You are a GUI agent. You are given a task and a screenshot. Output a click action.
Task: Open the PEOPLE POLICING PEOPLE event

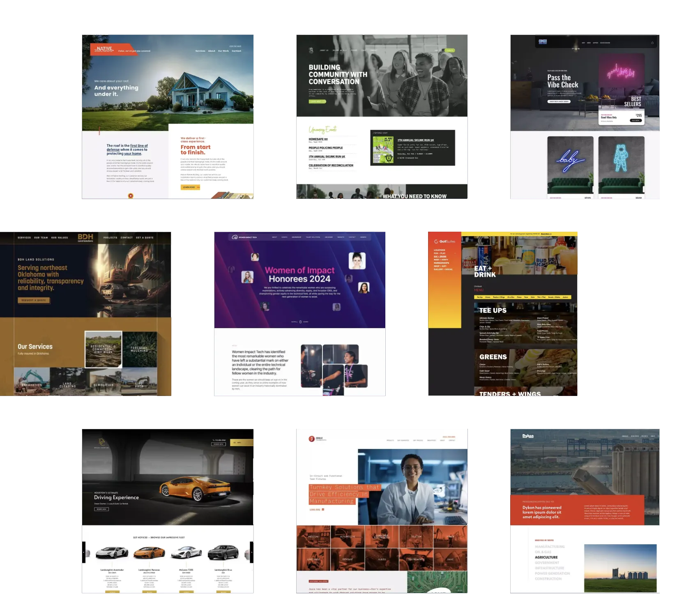pos(326,148)
